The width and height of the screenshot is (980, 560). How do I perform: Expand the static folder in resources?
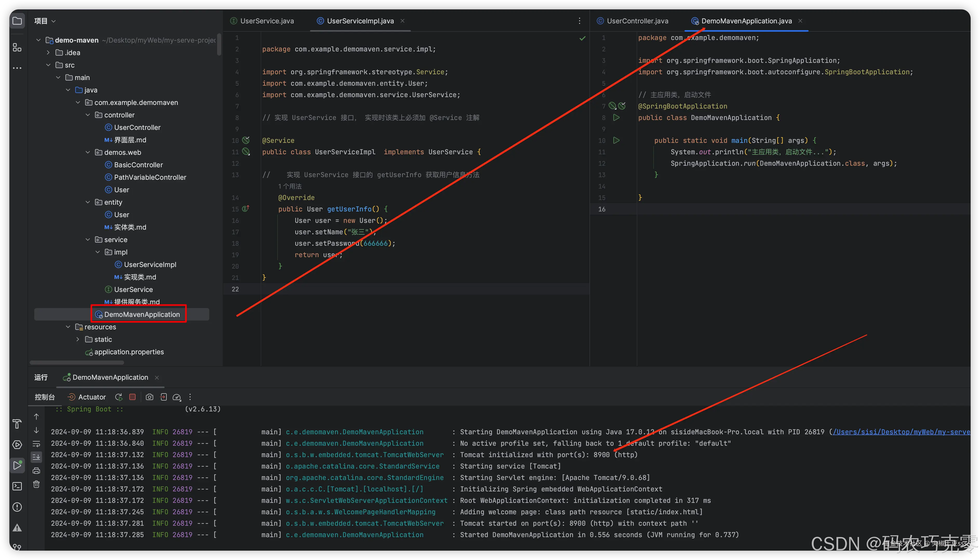click(78, 339)
